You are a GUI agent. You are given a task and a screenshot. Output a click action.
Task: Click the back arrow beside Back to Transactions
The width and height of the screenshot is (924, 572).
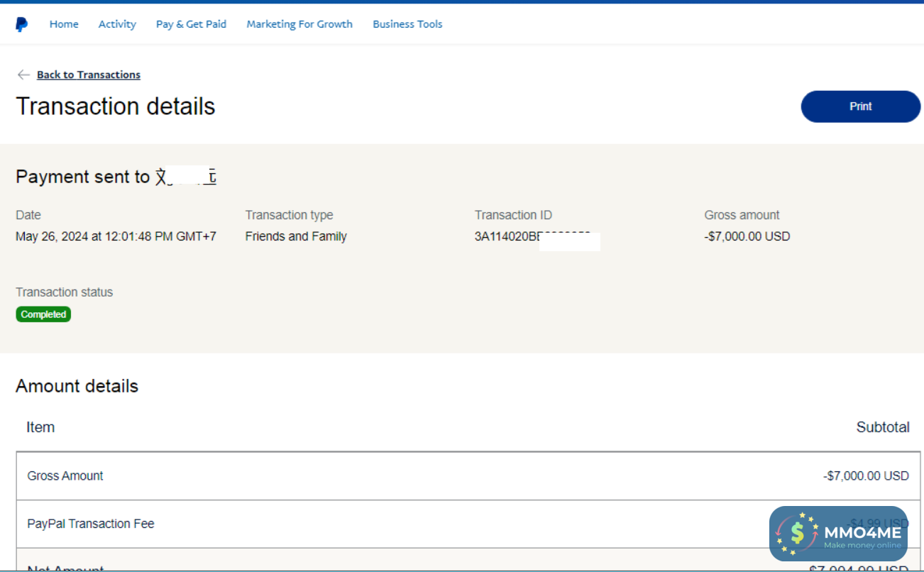(23, 75)
